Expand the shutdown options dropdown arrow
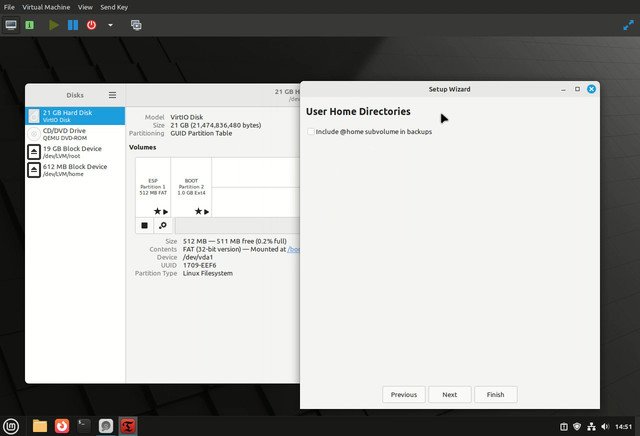The image size is (640, 436). click(x=110, y=25)
